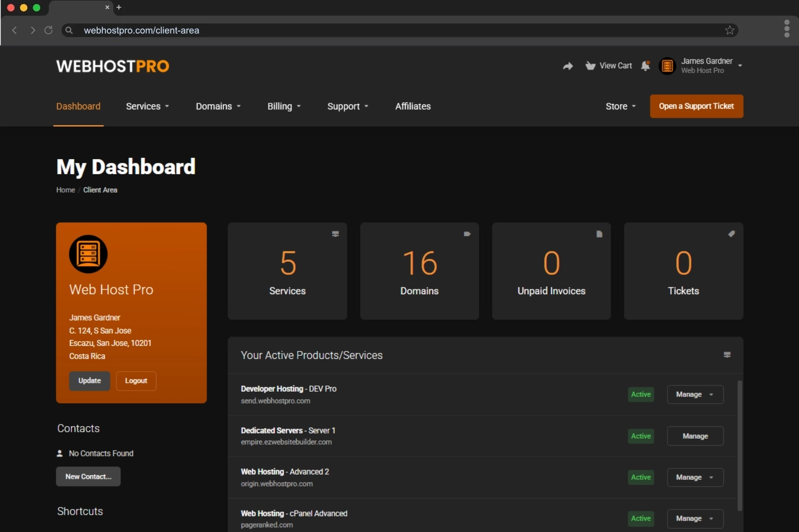
Task: Click pageranked.com domain text
Action: [267, 525]
